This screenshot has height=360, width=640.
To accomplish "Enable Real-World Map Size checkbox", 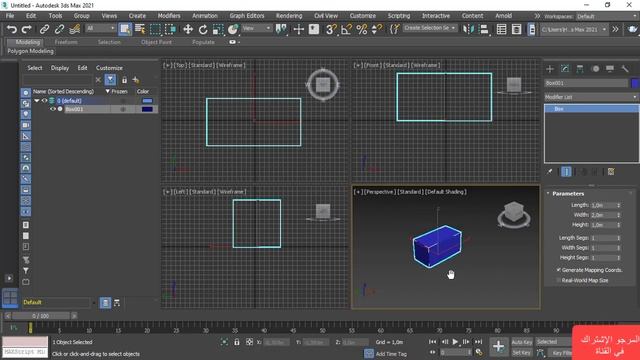I will 558,280.
